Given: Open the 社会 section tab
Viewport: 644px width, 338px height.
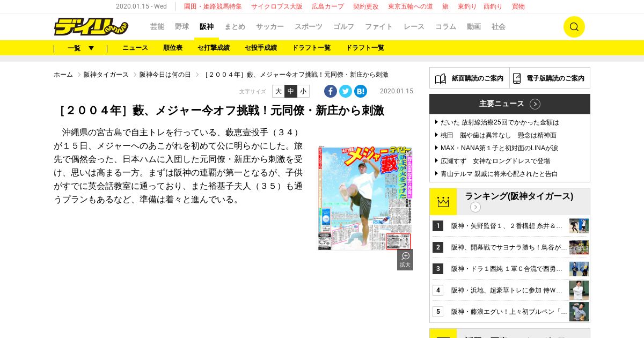Looking at the screenshot, I should pyautogui.click(x=499, y=27).
